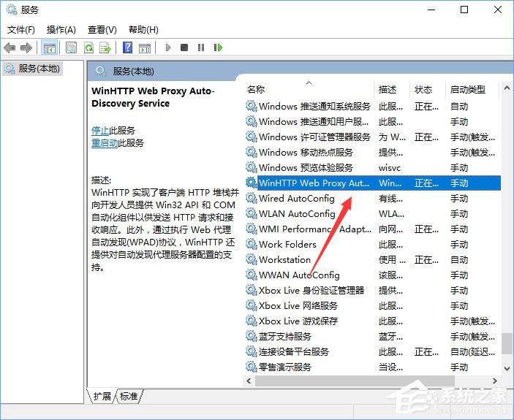The image size is (514, 420).
Task: Toggle the show/hide console tree icon
Action: (x=50, y=47)
